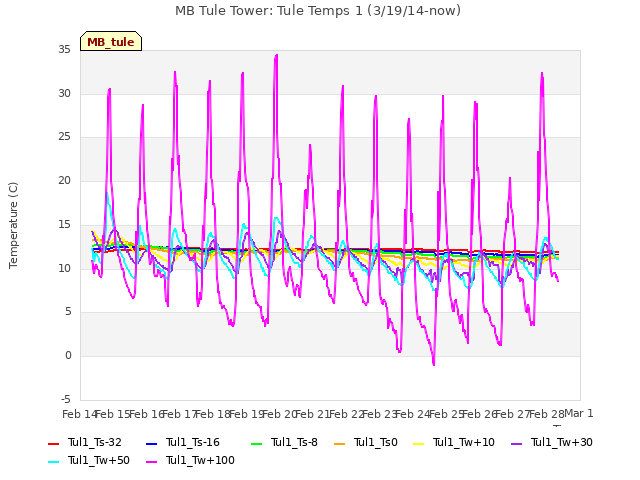The width and height of the screenshot is (640, 480).
Task: Click the 15 y-axis tick label
Action: 64,224
